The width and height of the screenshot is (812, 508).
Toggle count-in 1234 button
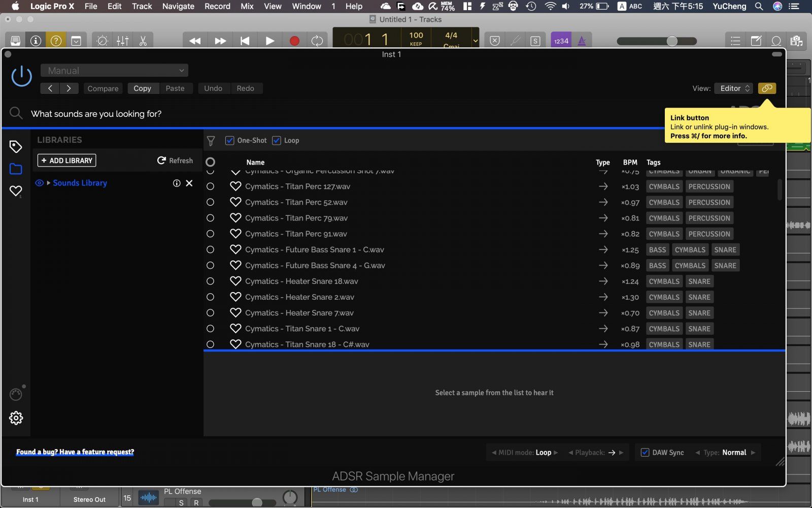561,41
